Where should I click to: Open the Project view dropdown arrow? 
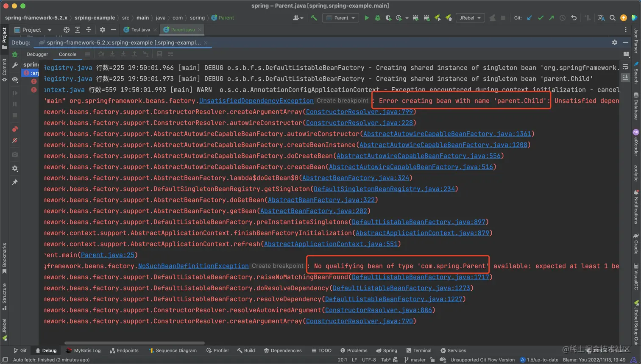pos(50,30)
